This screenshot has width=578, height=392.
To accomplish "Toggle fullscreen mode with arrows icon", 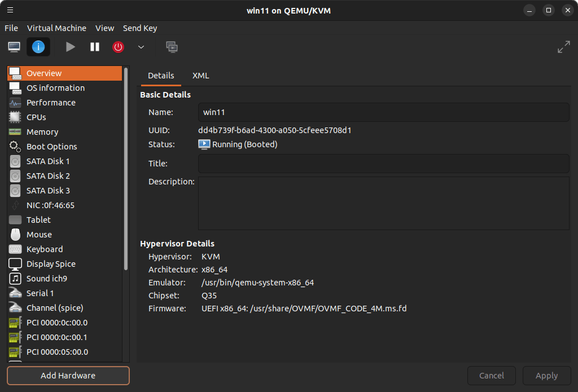I will 563,47.
